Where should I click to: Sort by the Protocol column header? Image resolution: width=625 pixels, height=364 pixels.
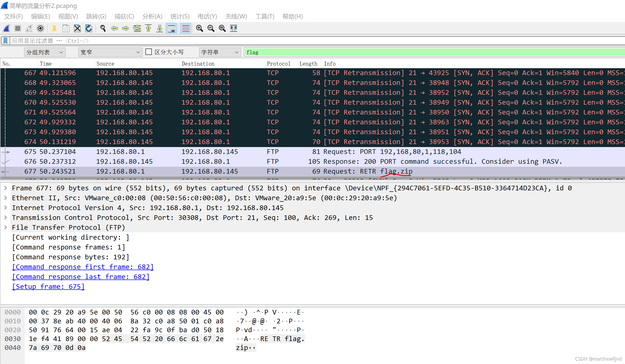(281, 64)
